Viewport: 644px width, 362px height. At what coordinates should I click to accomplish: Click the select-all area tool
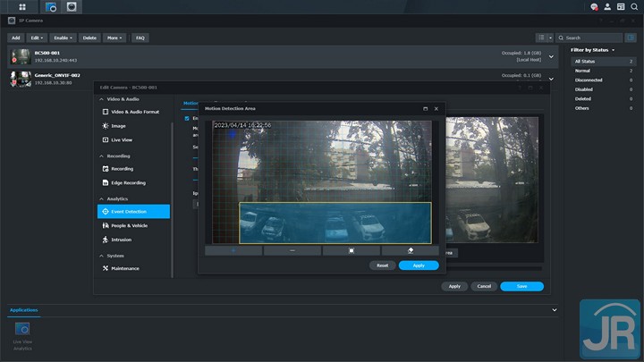click(352, 251)
